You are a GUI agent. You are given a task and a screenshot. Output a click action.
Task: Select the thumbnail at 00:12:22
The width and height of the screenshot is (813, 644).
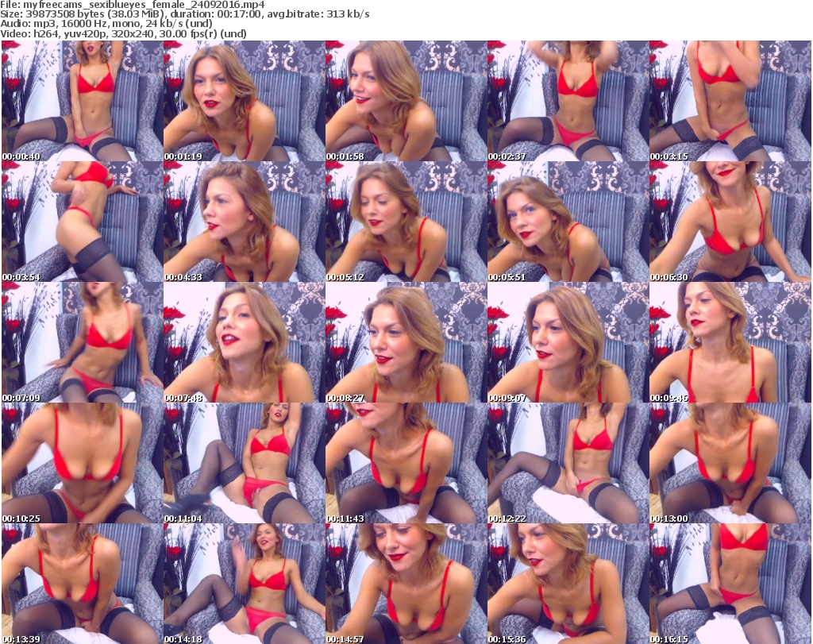point(568,463)
